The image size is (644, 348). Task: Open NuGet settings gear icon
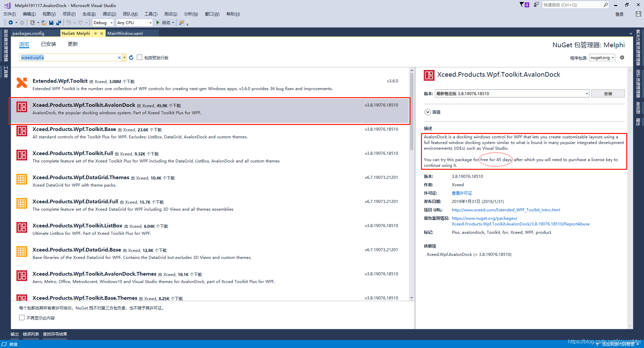click(x=622, y=58)
